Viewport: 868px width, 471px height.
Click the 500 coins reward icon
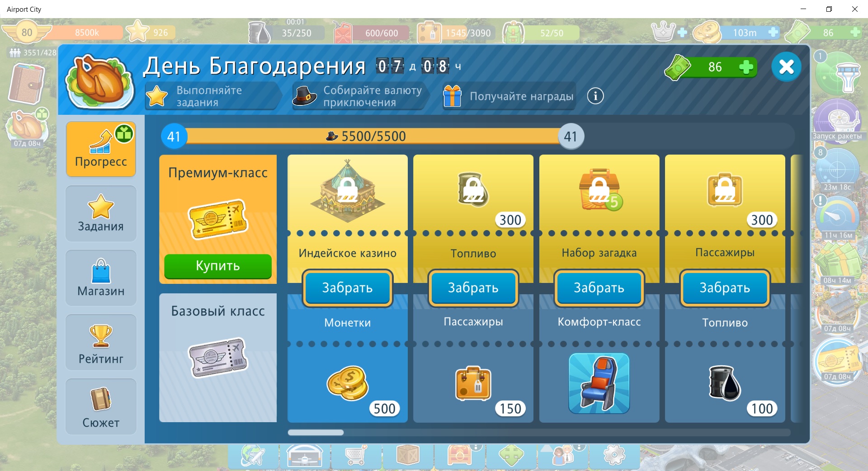(347, 383)
